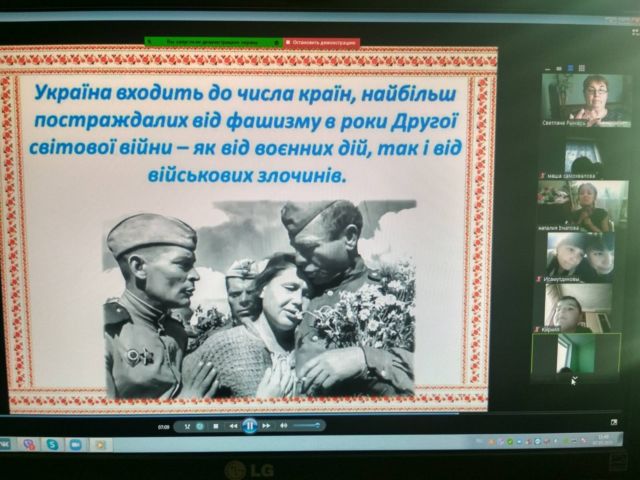640x480 pixels.
Task: Select the vertical strip video view icon
Action: click(571, 68)
